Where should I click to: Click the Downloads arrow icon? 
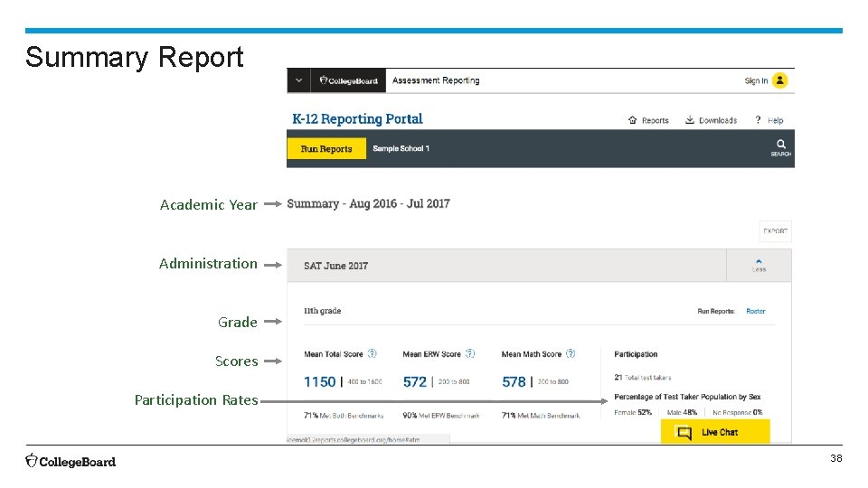click(x=690, y=120)
